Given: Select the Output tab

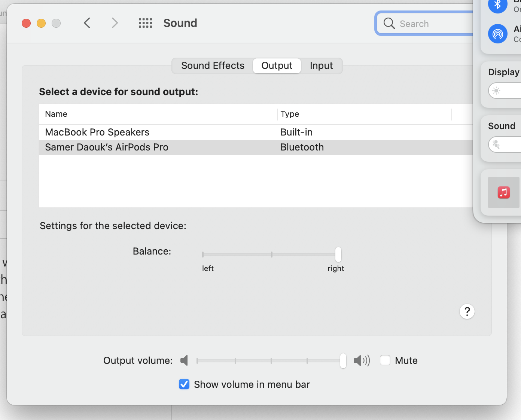Looking at the screenshot, I should (x=277, y=66).
